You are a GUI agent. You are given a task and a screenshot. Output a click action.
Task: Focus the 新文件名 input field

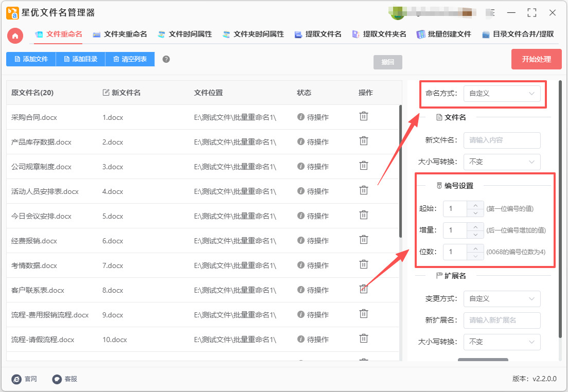[x=502, y=140]
